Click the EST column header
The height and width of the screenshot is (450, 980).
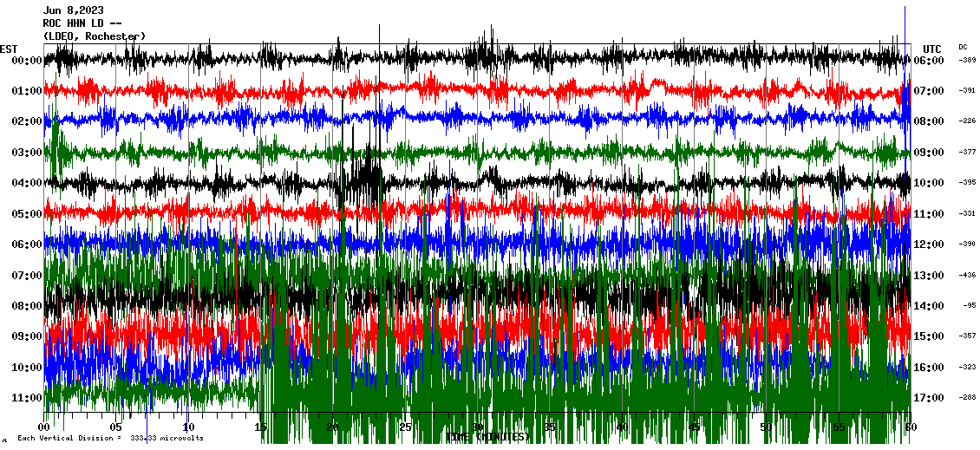coord(9,49)
